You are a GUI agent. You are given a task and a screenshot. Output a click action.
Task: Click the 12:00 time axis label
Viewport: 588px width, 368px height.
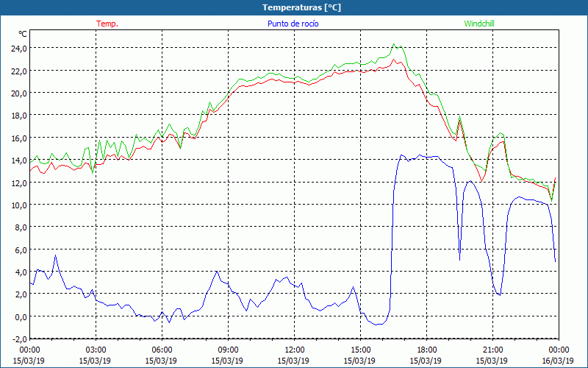point(295,350)
